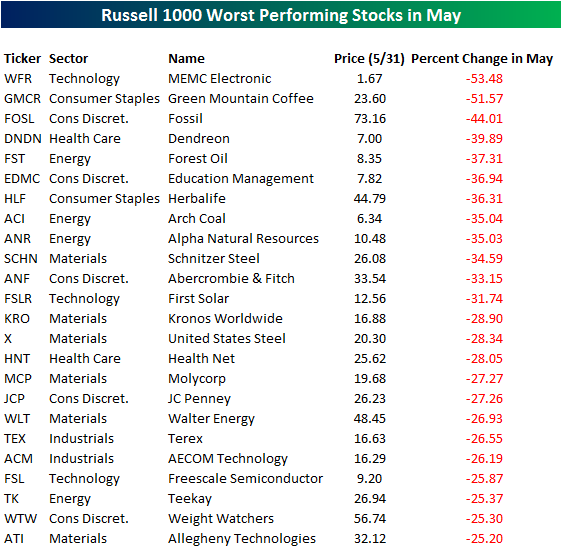
Task: Click the name 'First Solar'
Action: click(199, 299)
